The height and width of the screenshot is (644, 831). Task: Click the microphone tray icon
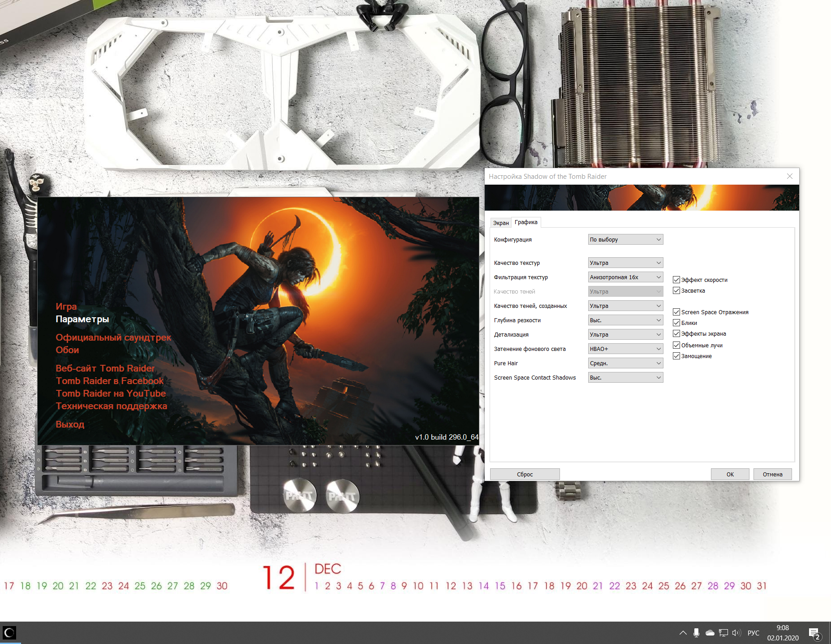click(x=696, y=633)
